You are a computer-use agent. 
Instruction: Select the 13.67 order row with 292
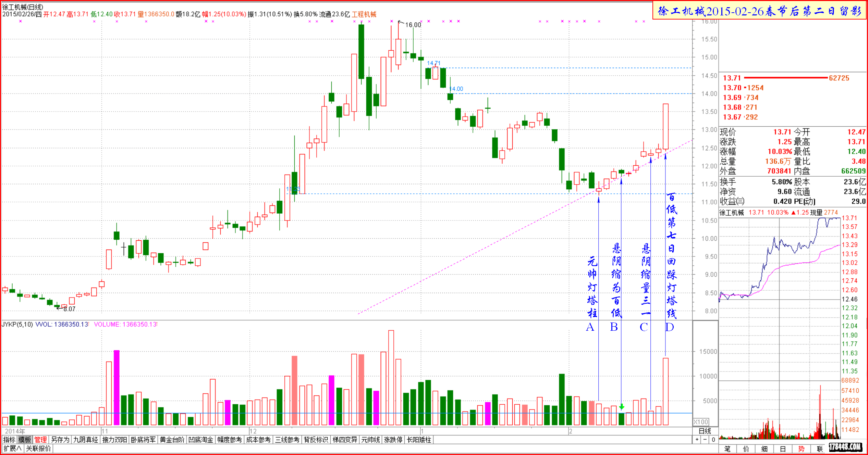[741, 117]
